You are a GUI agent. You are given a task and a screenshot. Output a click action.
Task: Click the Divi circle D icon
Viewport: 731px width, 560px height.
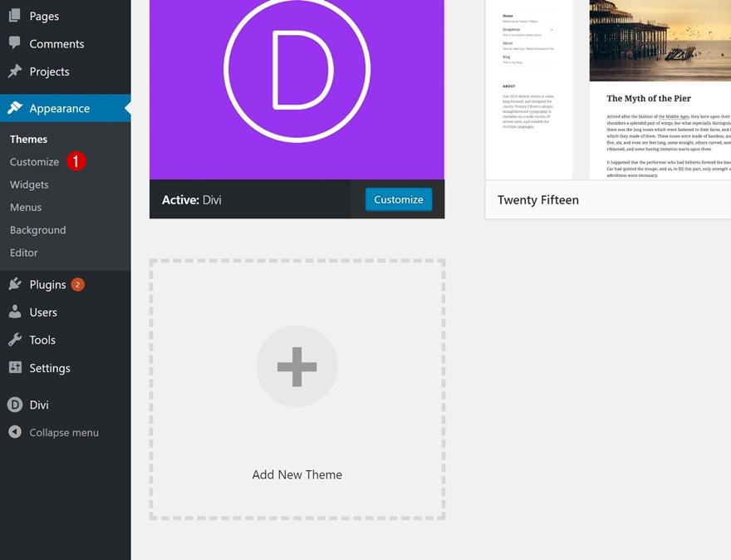pyautogui.click(x=15, y=405)
